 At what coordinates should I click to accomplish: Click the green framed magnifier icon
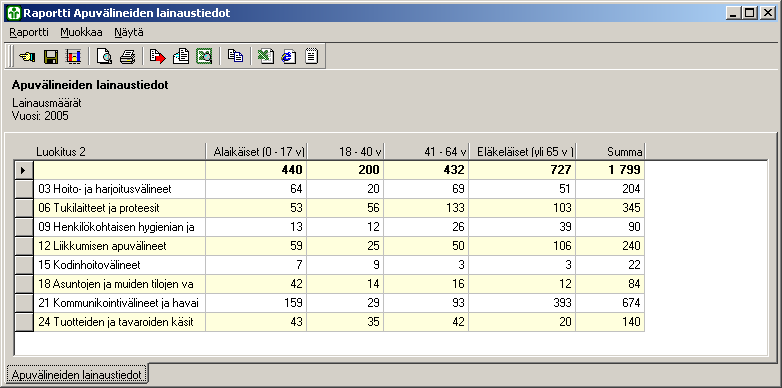point(204,56)
